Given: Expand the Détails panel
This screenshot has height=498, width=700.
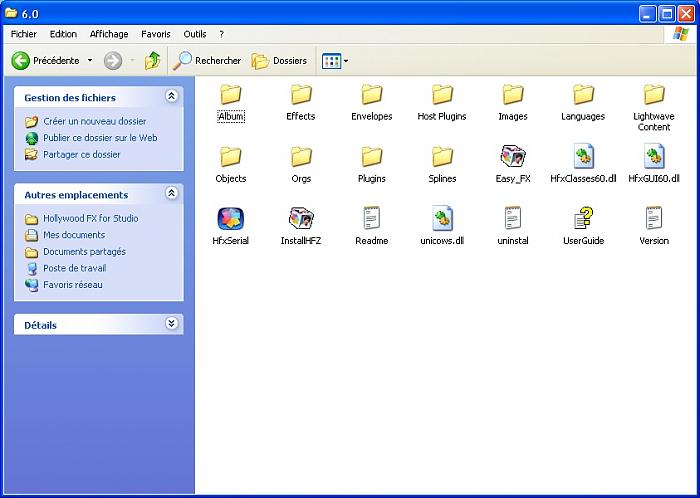Looking at the screenshot, I should pyautogui.click(x=171, y=323).
